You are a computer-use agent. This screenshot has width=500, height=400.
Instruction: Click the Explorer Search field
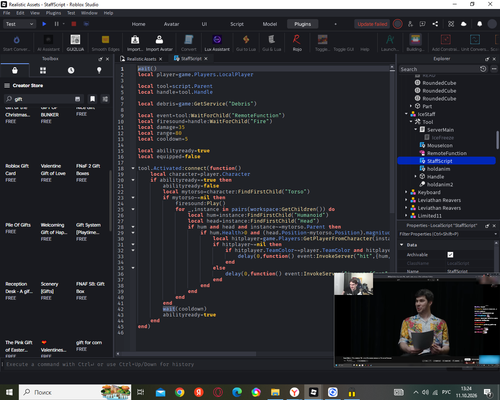[x=438, y=69]
